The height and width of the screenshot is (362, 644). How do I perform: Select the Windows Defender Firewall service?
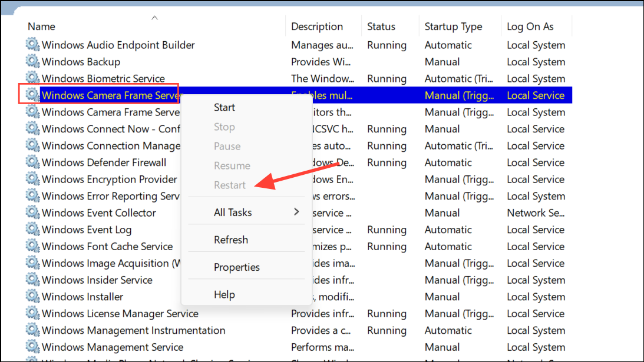pyautogui.click(x=104, y=162)
